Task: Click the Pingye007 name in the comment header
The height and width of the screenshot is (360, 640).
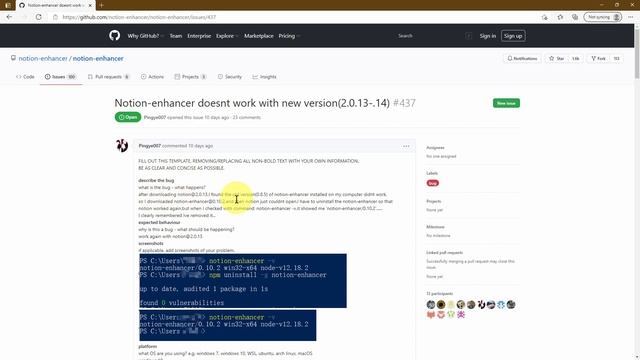Action: [x=149, y=146]
